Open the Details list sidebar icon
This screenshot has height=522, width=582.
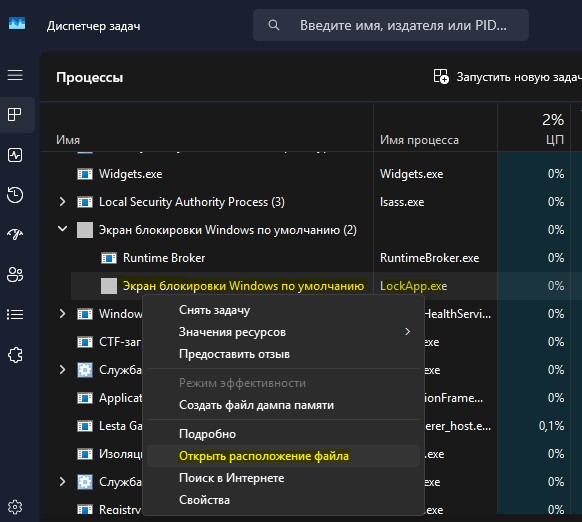pos(15,315)
